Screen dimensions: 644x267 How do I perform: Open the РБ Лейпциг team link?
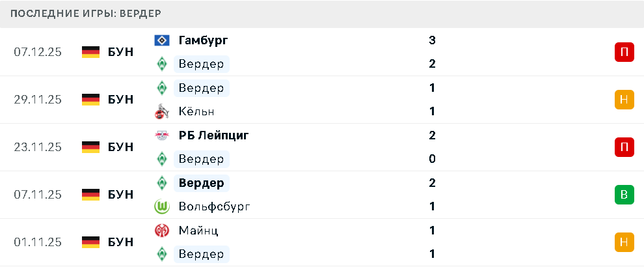click(213, 135)
